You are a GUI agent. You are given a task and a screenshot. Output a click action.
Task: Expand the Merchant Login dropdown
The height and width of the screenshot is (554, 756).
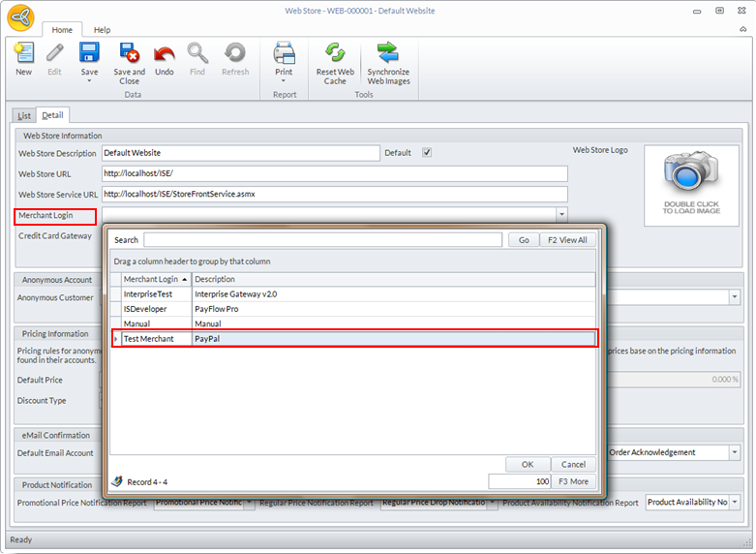(561, 214)
